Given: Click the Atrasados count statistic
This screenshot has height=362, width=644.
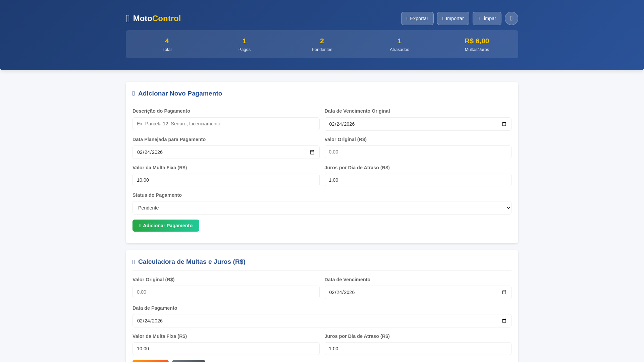Looking at the screenshot, I should [x=399, y=44].
